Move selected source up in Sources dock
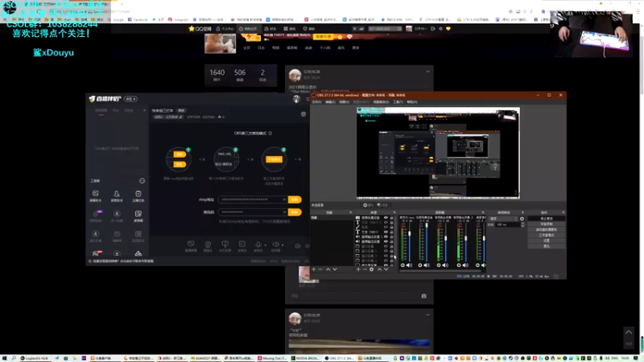644x362 pixels. coord(379,269)
